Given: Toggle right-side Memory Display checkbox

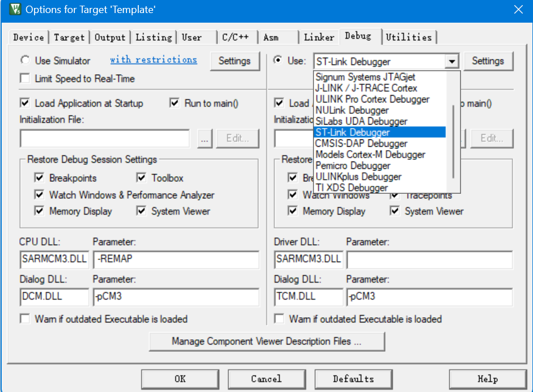Looking at the screenshot, I should [293, 211].
